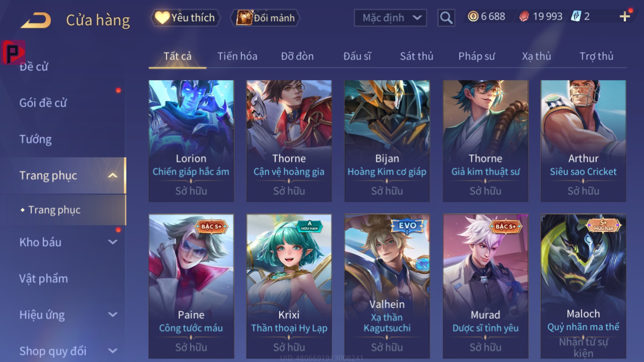Click the EVO badge on Valhein
Screen dimensions: 644x362
coord(407,226)
